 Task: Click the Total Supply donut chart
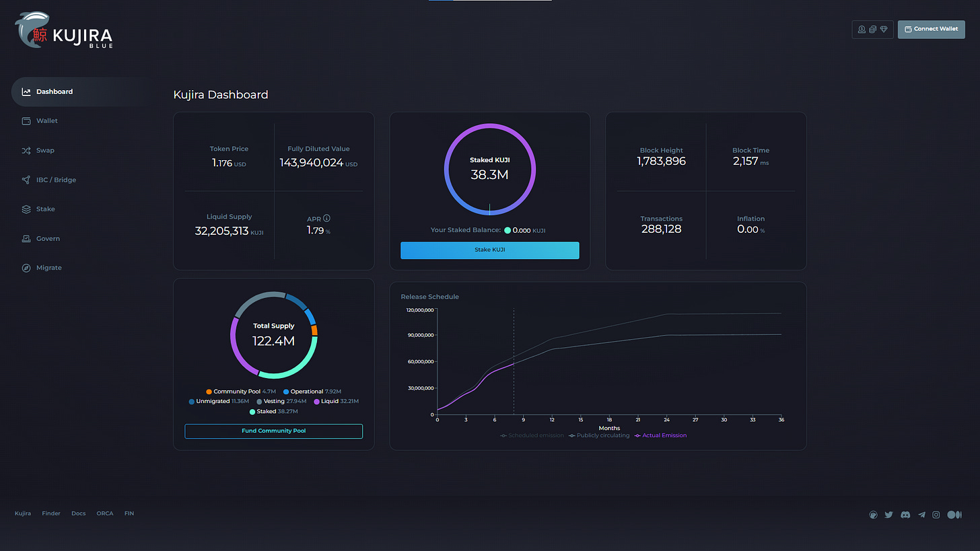click(x=274, y=334)
